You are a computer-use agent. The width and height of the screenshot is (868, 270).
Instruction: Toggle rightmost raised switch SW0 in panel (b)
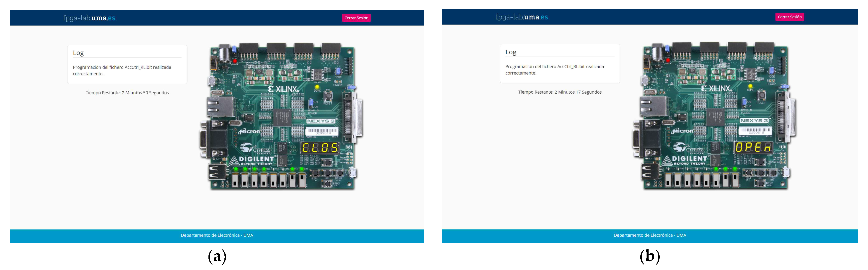(736, 180)
